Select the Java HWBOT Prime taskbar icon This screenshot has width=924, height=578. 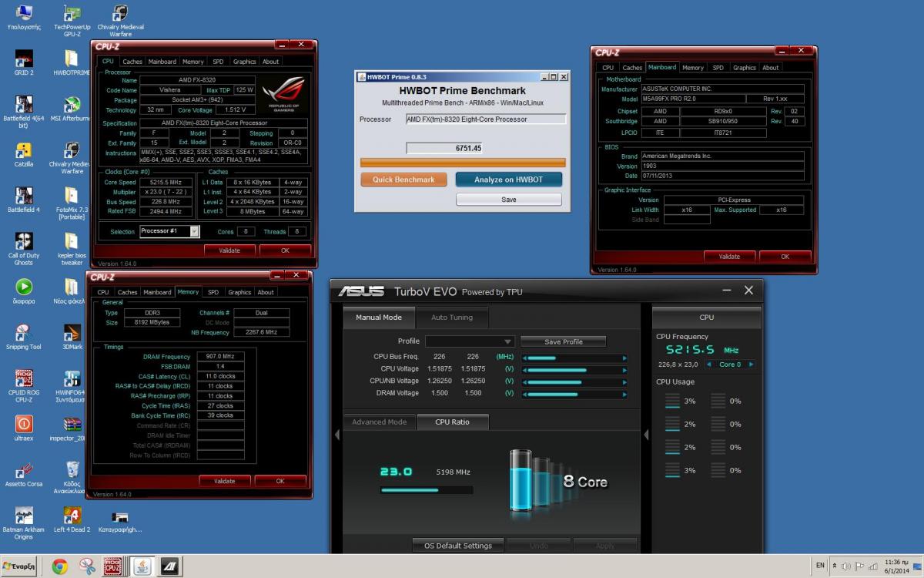[x=142, y=566]
